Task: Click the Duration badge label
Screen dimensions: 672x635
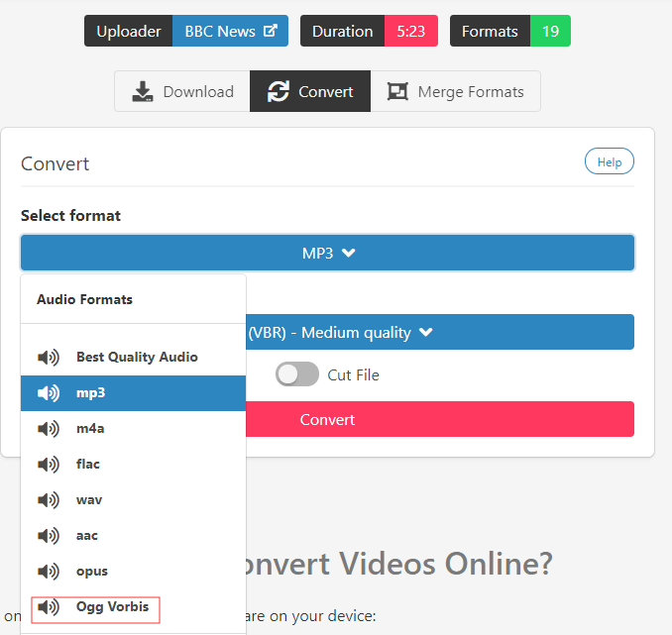Action: (342, 31)
